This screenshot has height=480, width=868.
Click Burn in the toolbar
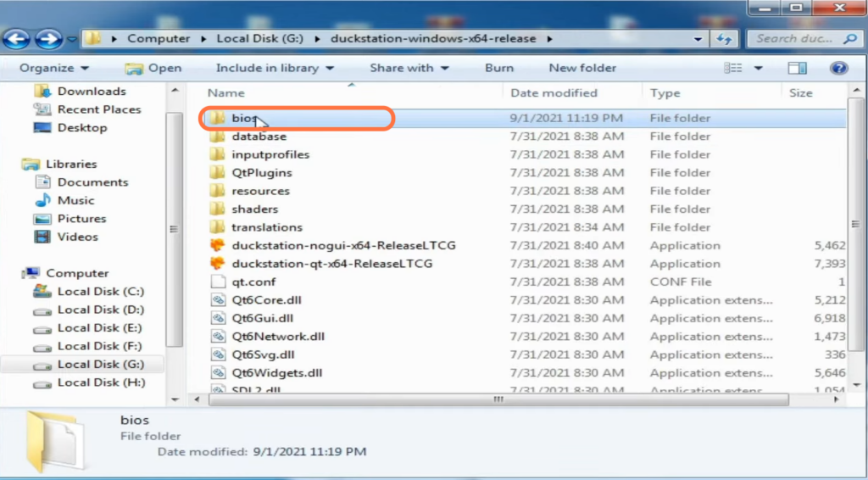(x=499, y=68)
